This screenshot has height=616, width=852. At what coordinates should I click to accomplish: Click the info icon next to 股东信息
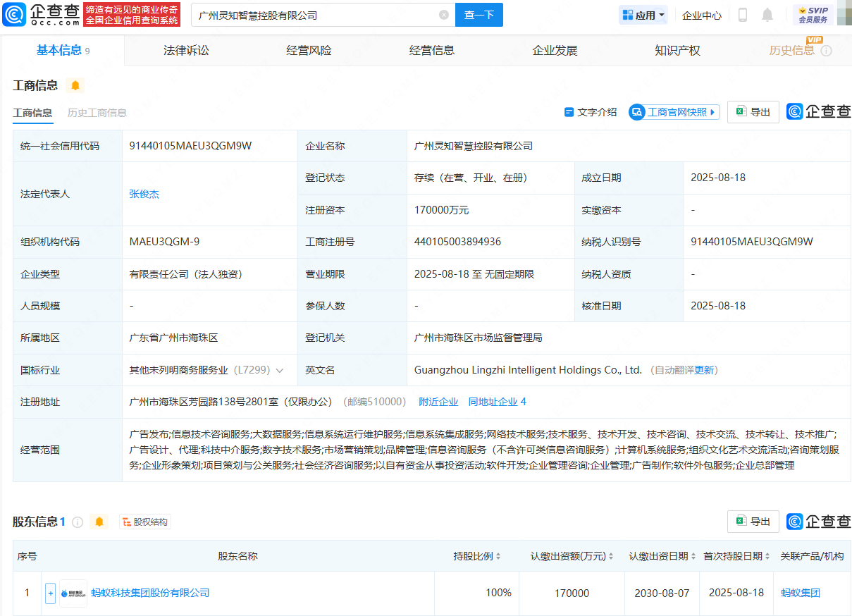click(78, 522)
